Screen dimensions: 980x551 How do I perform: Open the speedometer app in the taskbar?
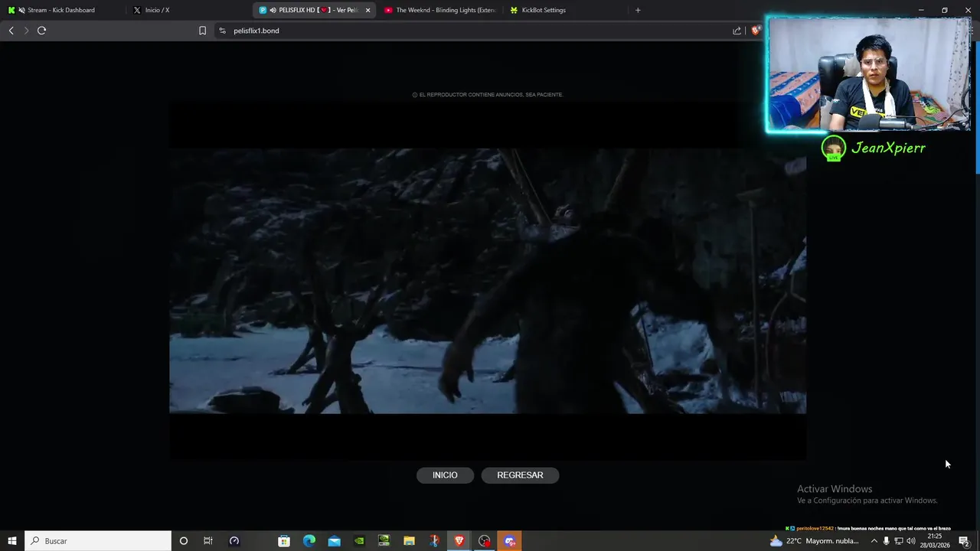tap(234, 541)
